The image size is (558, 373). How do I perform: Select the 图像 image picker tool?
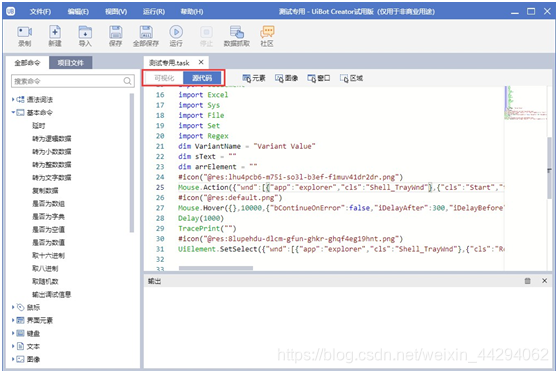(286, 78)
